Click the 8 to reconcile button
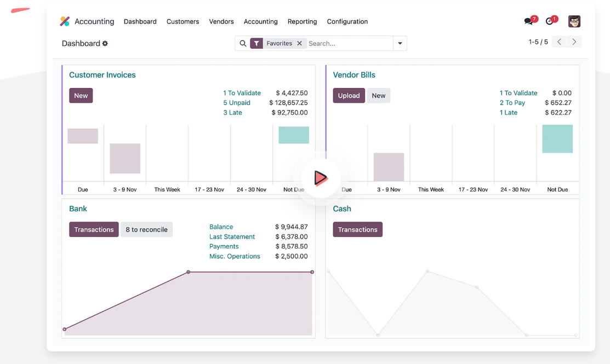Screen dimensions: 610x364 tap(147, 229)
